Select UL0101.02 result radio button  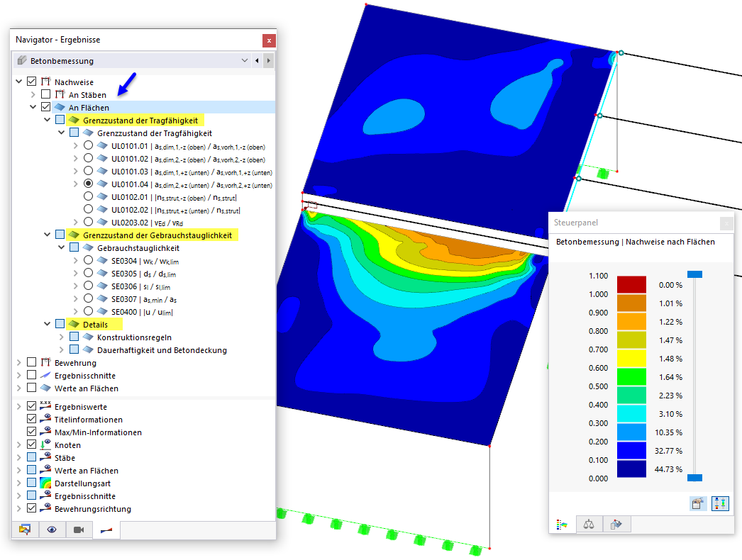[88, 159]
